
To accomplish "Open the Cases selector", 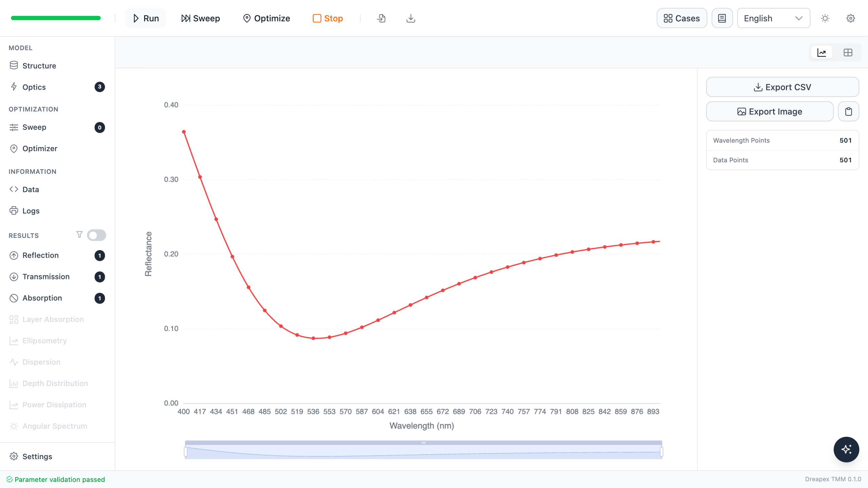I will coord(682,18).
